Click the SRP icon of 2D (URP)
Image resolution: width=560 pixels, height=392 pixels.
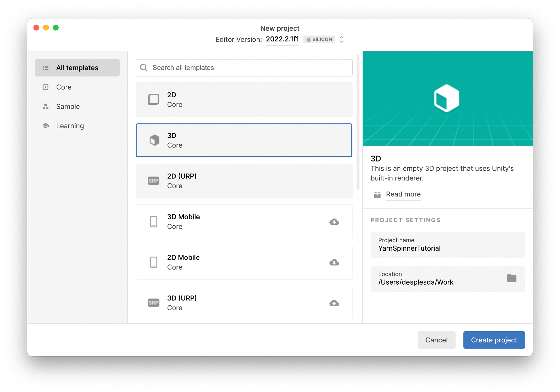(153, 181)
